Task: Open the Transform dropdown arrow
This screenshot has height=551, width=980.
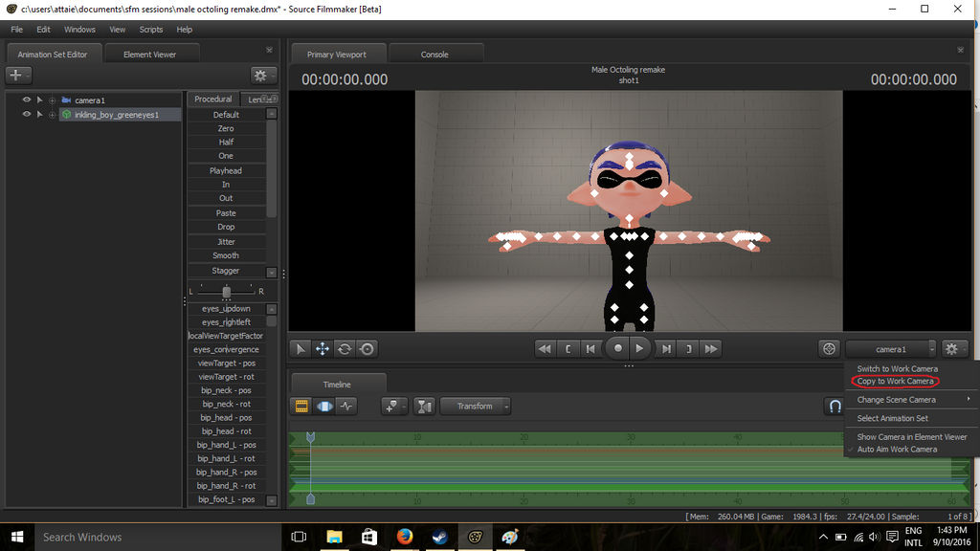Action: 506,406
